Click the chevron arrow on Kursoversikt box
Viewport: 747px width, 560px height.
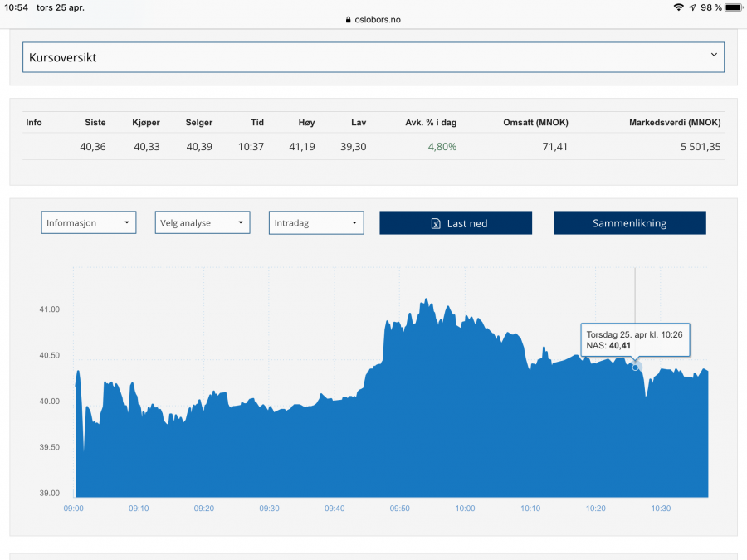pyautogui.click(x=714, y=55)
